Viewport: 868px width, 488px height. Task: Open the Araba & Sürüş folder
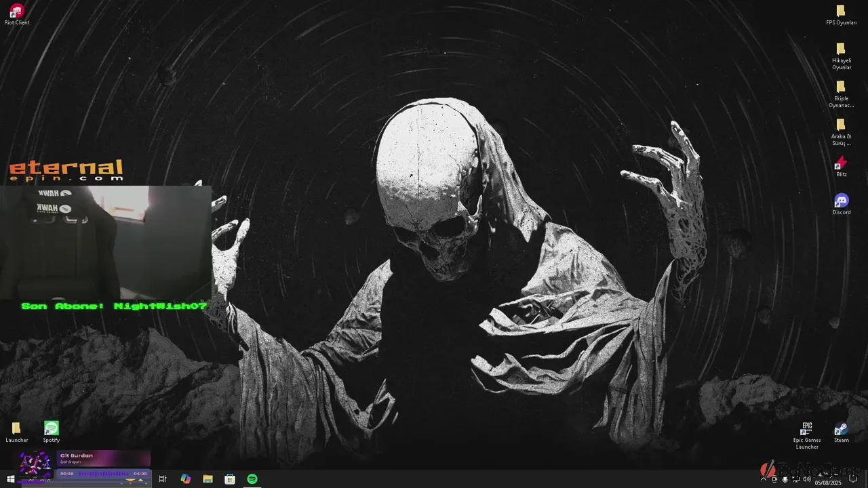coord(841,131)
